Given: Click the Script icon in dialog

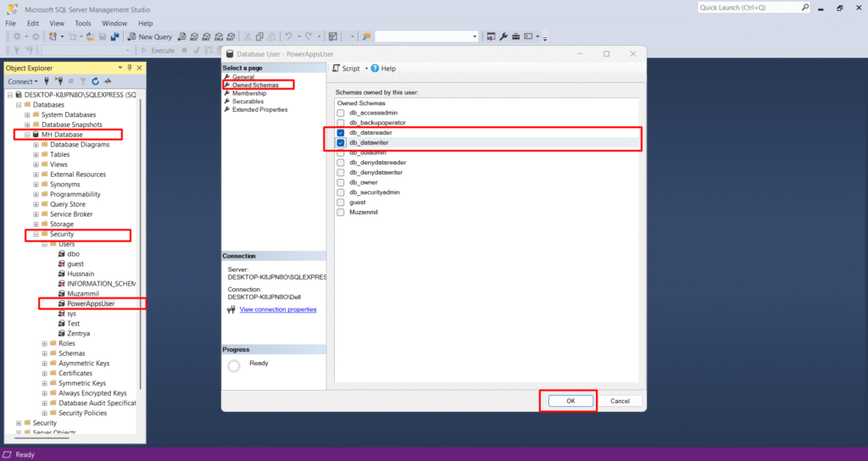Looking at the screenshot, I should pyautogui.click(x=337, y=69).
